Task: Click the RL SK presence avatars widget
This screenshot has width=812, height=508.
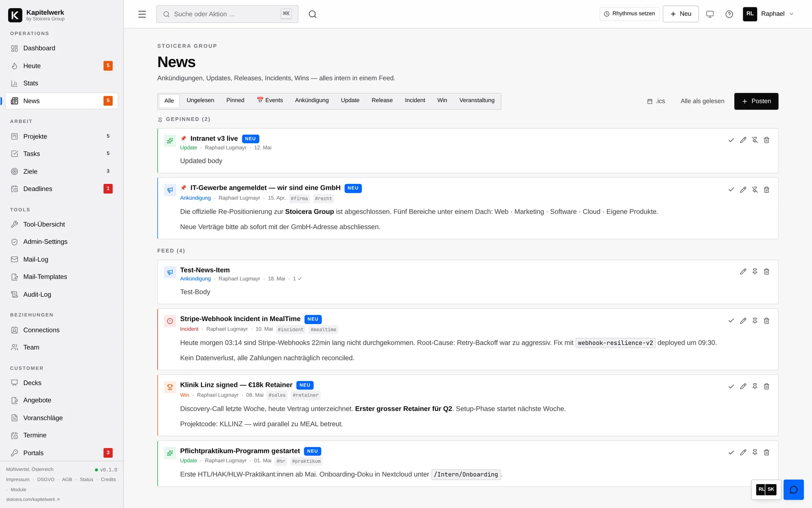Action: pos(766,490)
